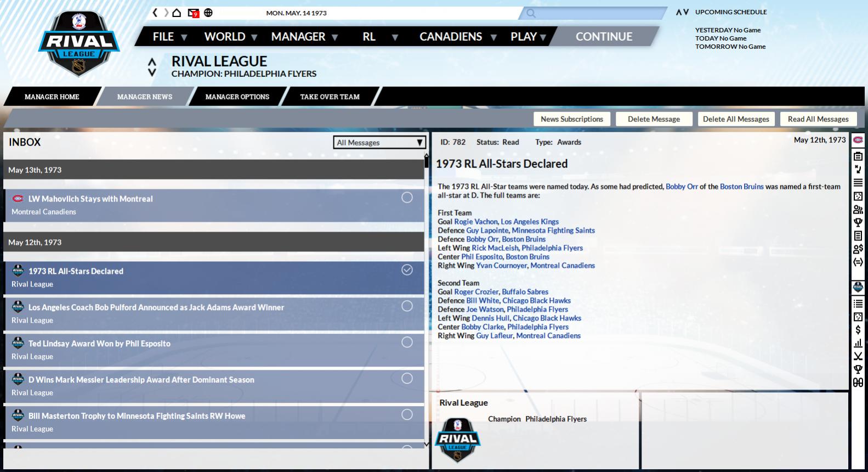This screenshot has width=868, height=472.
Task: Expand the FILE menu arrow
Action: [184, 37]
